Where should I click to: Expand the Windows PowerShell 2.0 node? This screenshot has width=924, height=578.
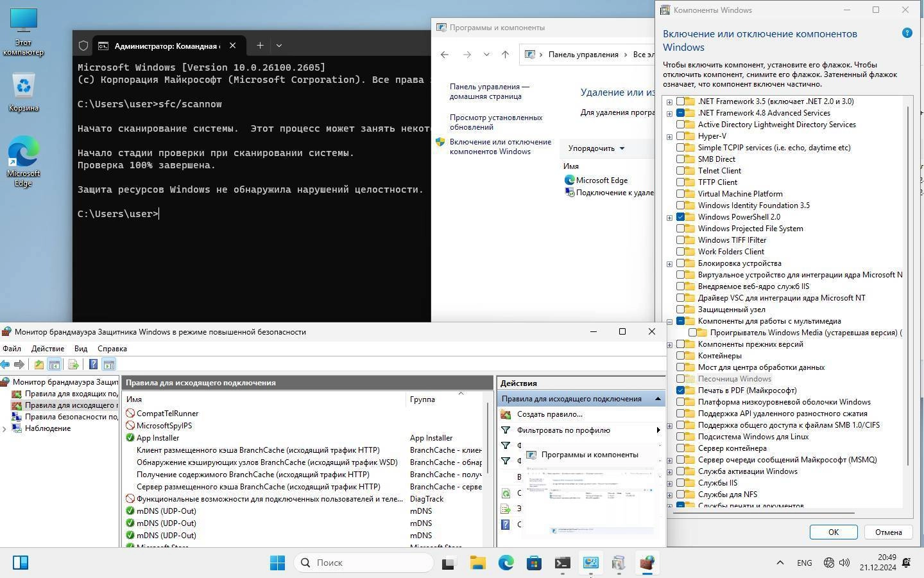[x=670, y=217]
